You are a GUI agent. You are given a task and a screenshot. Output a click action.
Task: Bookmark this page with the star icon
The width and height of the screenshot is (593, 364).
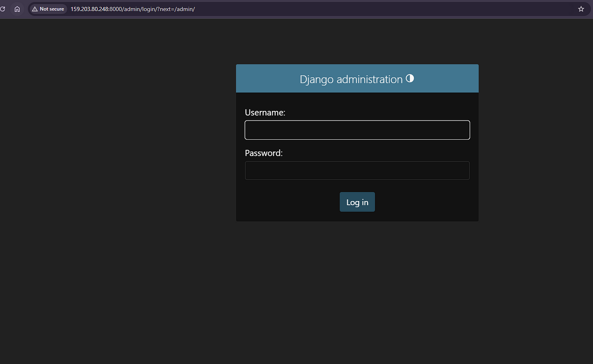[x=581, y=9]
